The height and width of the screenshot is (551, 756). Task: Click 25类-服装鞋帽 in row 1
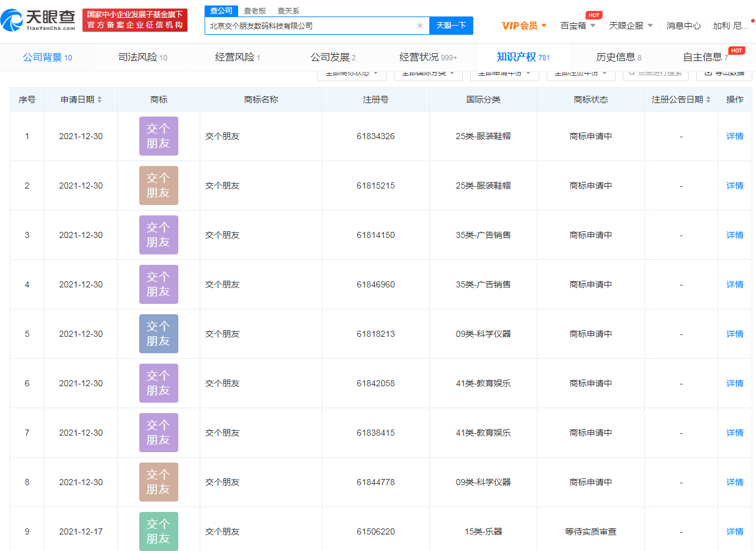483,136
